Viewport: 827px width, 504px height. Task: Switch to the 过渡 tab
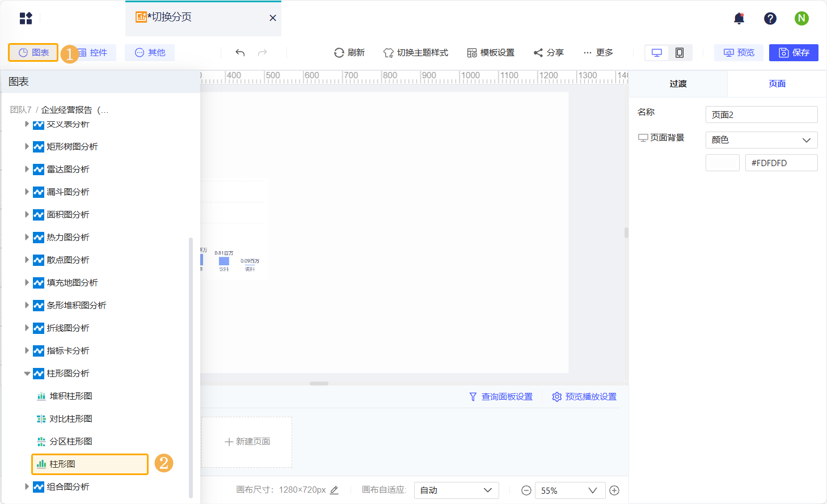[x=678, y=84]
